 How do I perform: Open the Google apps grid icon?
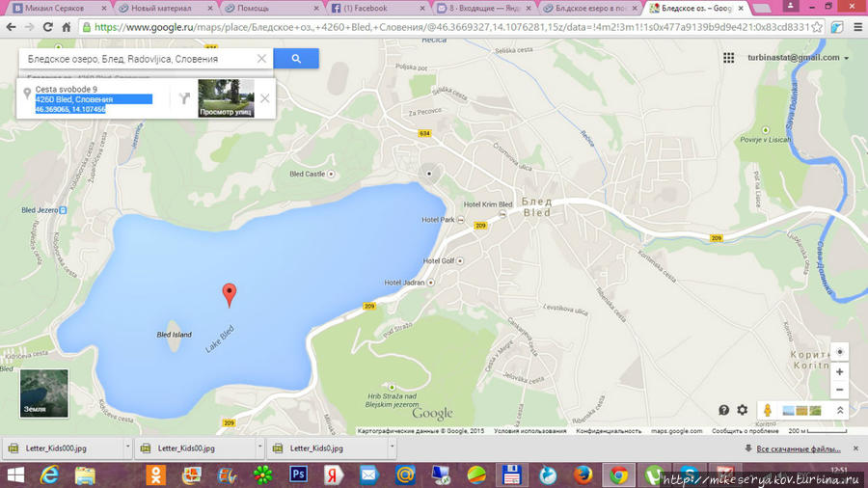pyautogui.click(x=729, y=58)
